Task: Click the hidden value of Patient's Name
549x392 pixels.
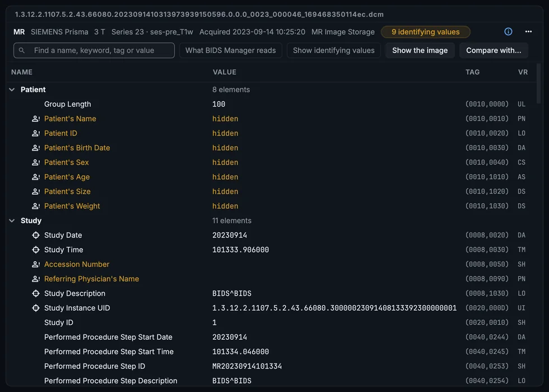Action: (x=225, y=119)
